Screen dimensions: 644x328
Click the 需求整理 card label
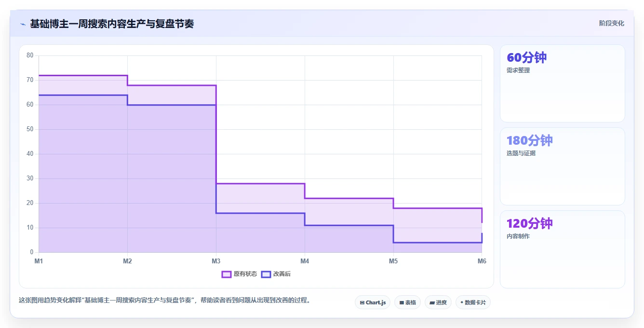518,70
